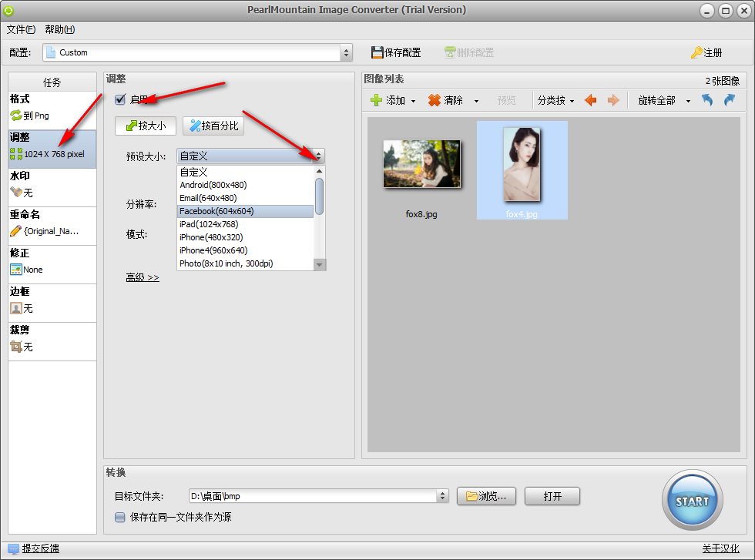Click the START convert button

[x=692, y=501]
